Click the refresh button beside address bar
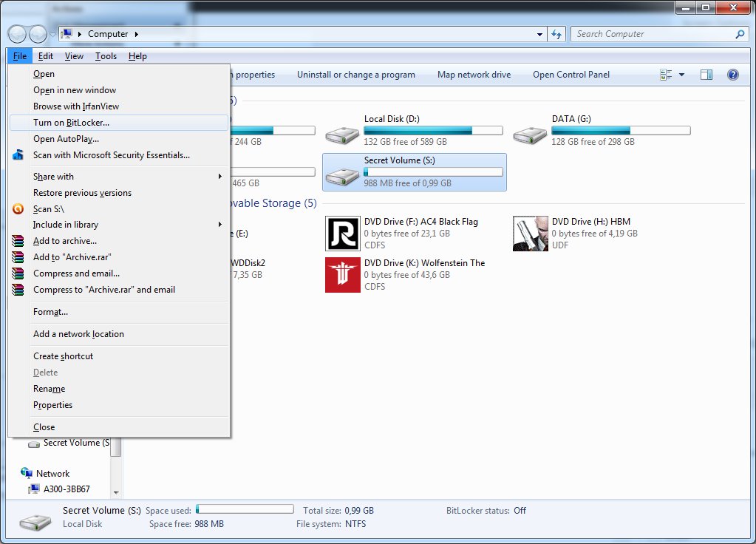This screenshot has height=544, width=756. [557, 34]
